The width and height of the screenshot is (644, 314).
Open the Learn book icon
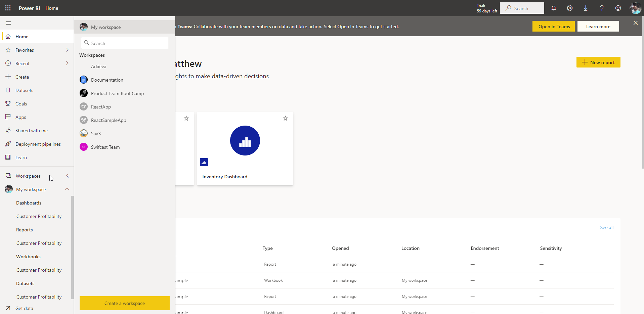pos(8,157)
